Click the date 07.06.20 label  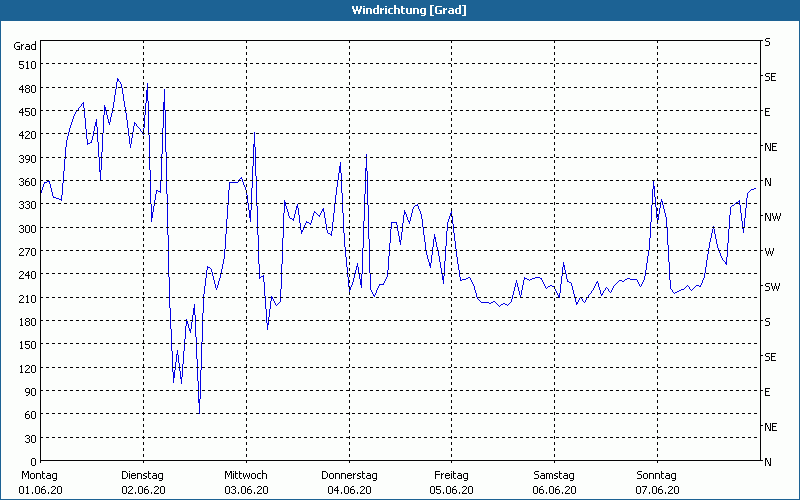click(x=656, y=490)
